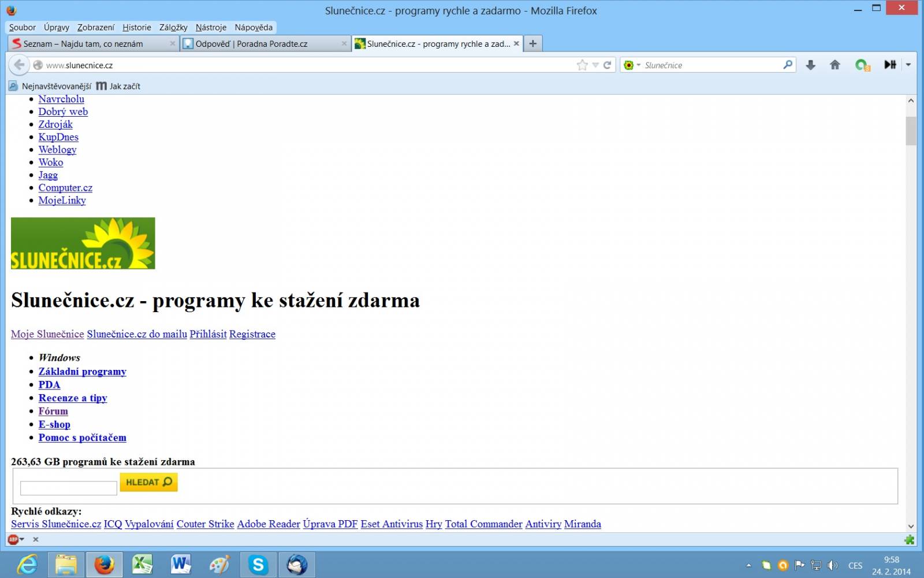Click the Registrace link

pyautogui.click(x=252, y=334)
